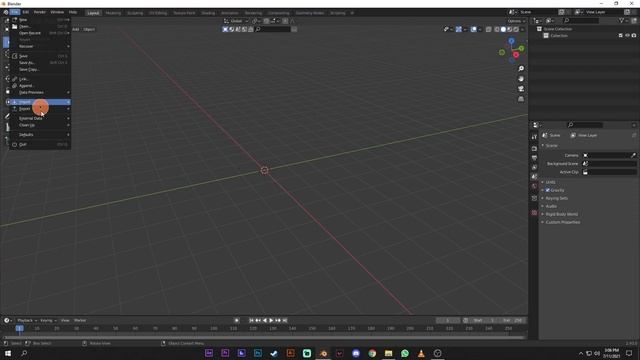Switch to the Sculpting workspace tab
This screenshot has height=360, width=640.
click(x=135, y=13)
